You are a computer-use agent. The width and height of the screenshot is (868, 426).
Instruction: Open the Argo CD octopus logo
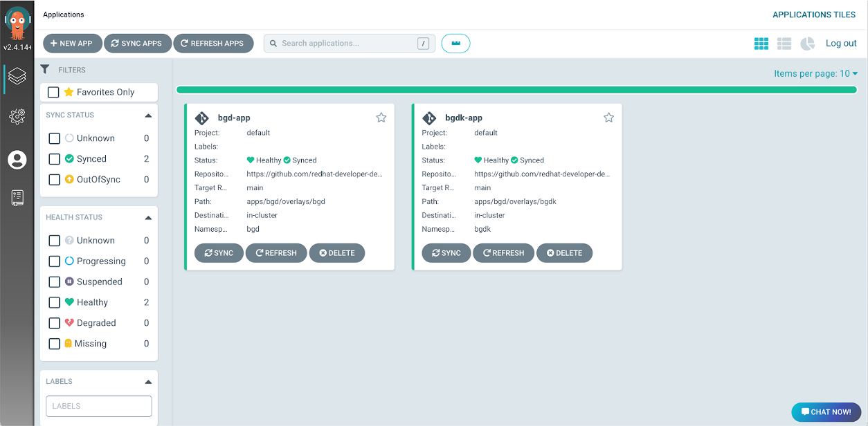(17, 24)
